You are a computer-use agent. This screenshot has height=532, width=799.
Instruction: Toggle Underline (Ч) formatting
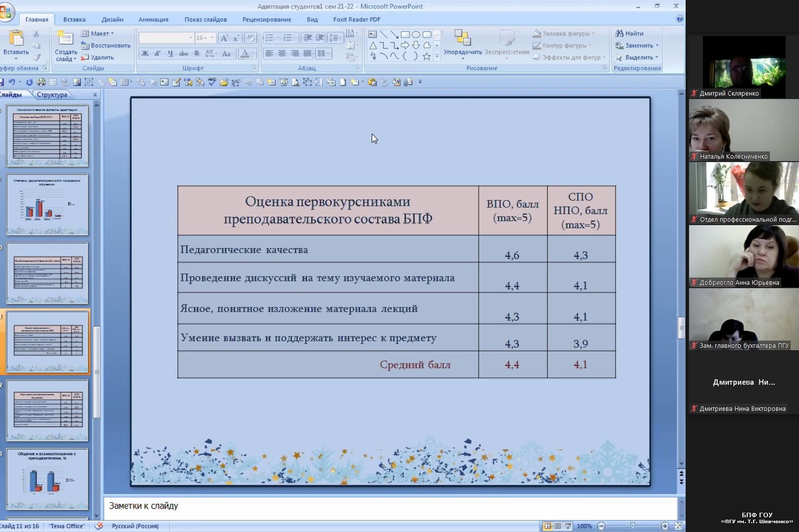click(x=170, y=54)
